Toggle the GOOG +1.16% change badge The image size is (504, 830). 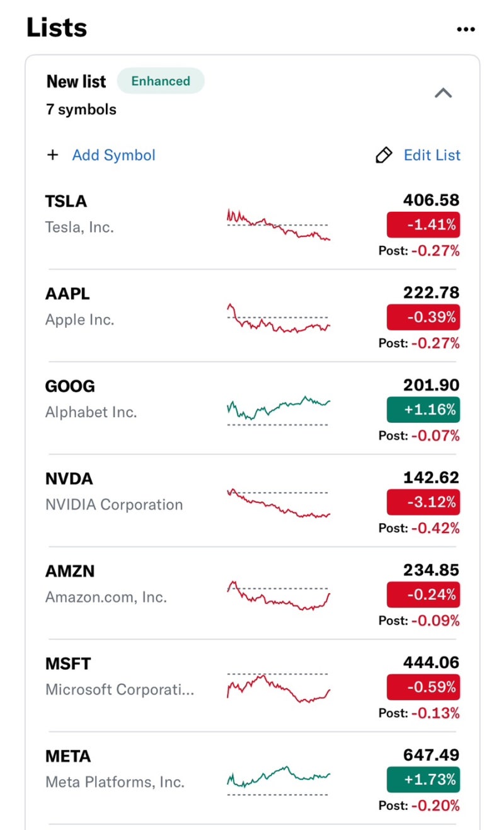423,410
